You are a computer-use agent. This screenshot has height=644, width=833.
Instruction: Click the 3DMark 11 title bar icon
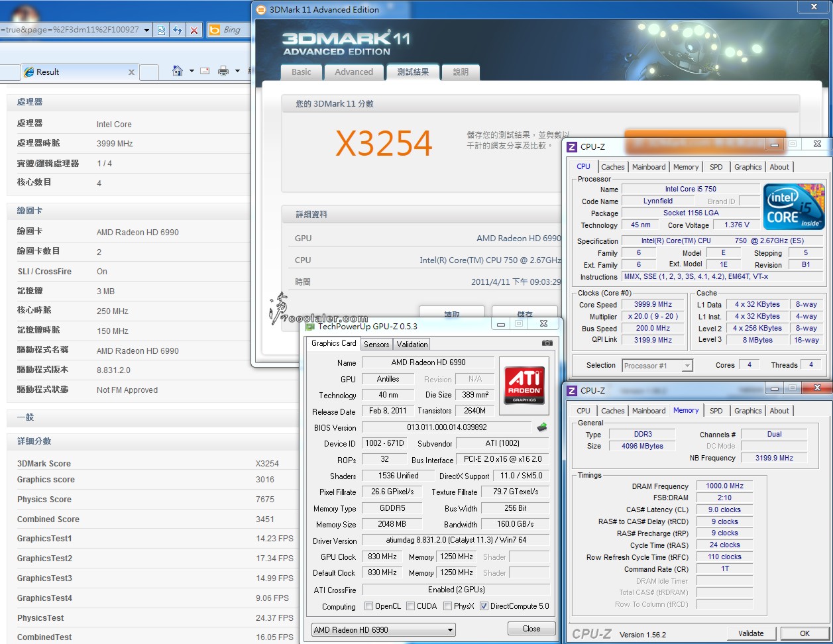coord(260,9)
